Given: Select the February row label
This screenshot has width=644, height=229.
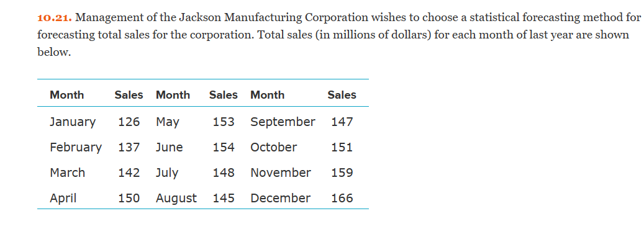Looking at the screenshot, I should click(76, 147).
